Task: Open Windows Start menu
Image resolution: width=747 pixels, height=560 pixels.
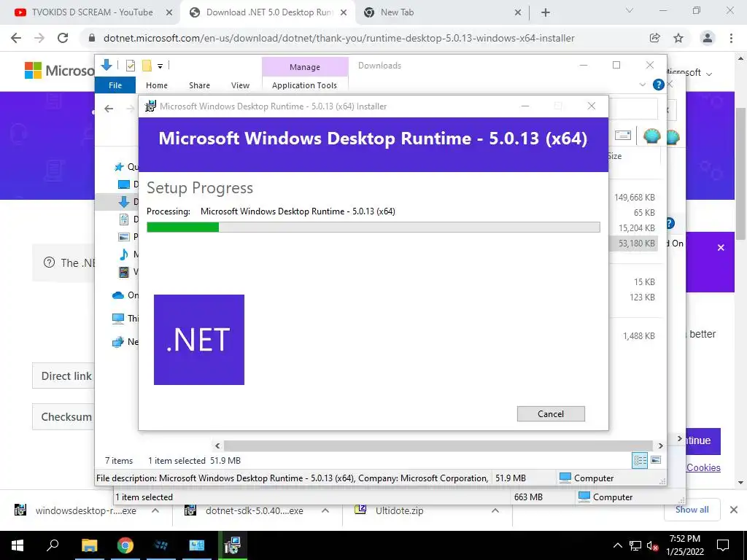Action: (x=18, y=545)
